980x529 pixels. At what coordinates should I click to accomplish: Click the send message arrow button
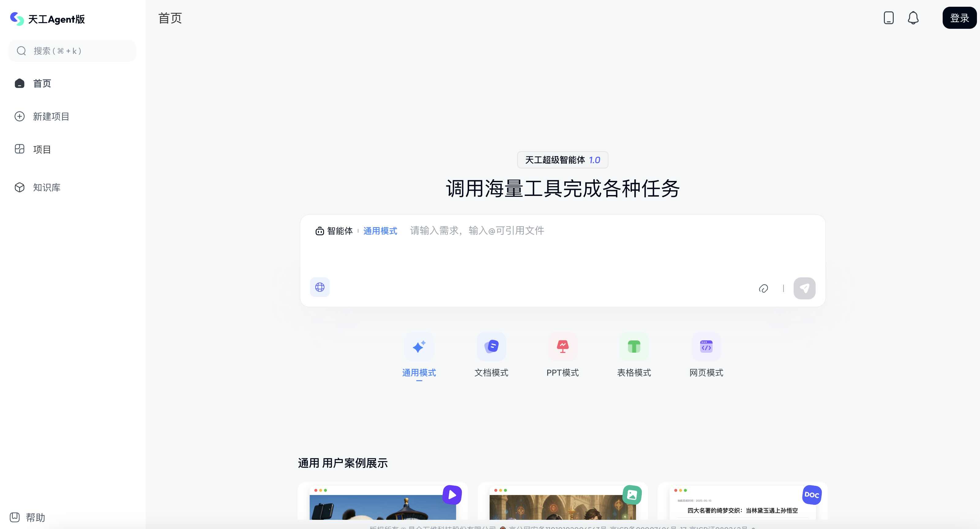coord(804,288)
